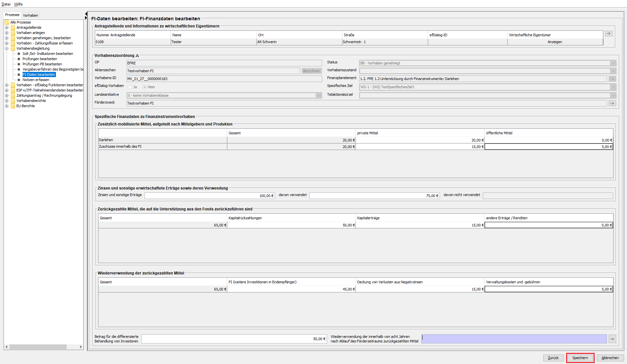
Task: Click the Zurück button
Action: coord(553,358)
